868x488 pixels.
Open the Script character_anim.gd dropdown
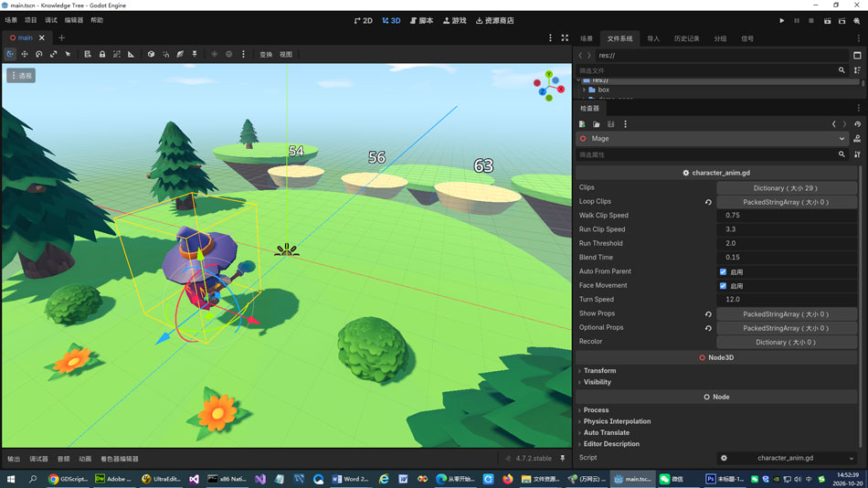tap(786, 458)
